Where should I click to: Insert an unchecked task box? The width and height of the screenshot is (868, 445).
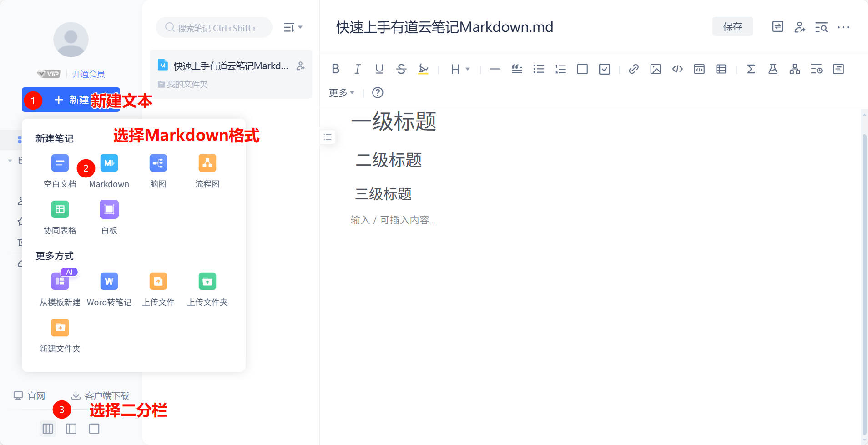[x=582, y=69]
